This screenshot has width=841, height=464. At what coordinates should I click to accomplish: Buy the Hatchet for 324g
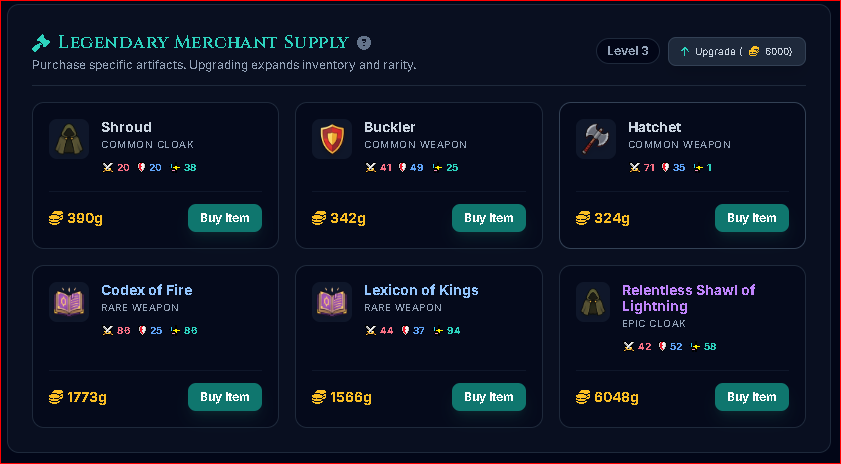tap(751, 218)
